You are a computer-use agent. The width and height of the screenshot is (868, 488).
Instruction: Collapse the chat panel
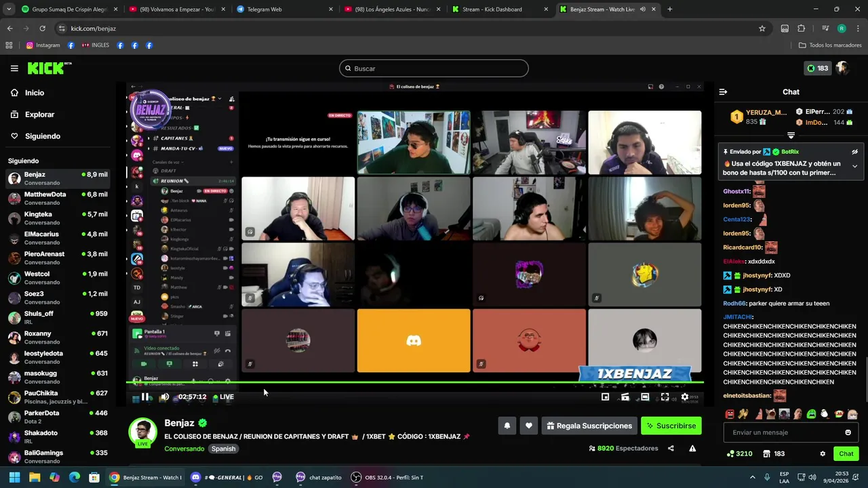tap(723, 91)
